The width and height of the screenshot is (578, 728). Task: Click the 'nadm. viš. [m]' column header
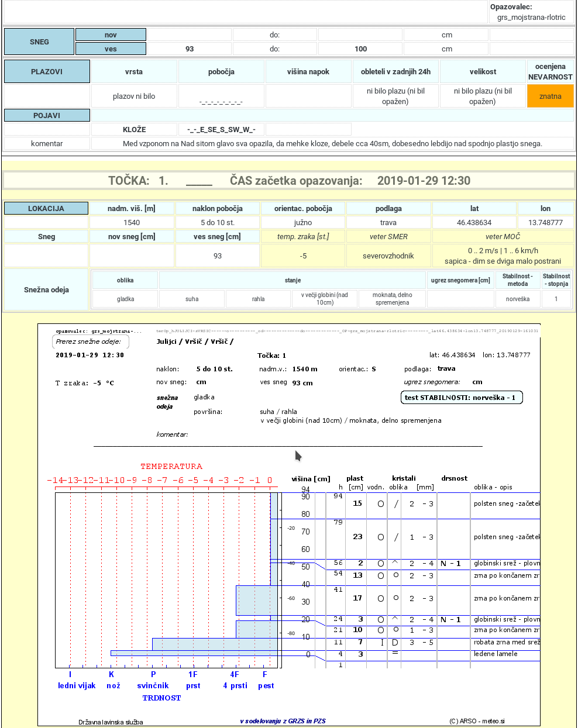pyautogui.click(x=132, y=208)
